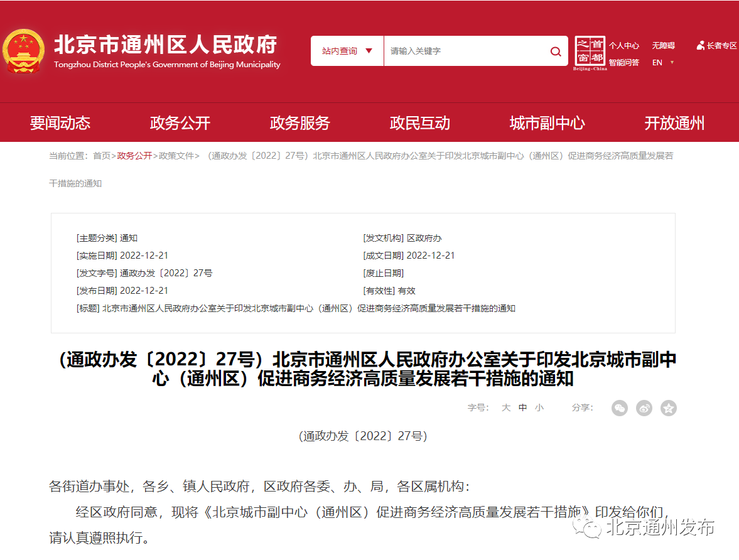Set font size to 小
The height and width of the screenshot is (560, 739).
pyautogui.click(x=539, y=407)
